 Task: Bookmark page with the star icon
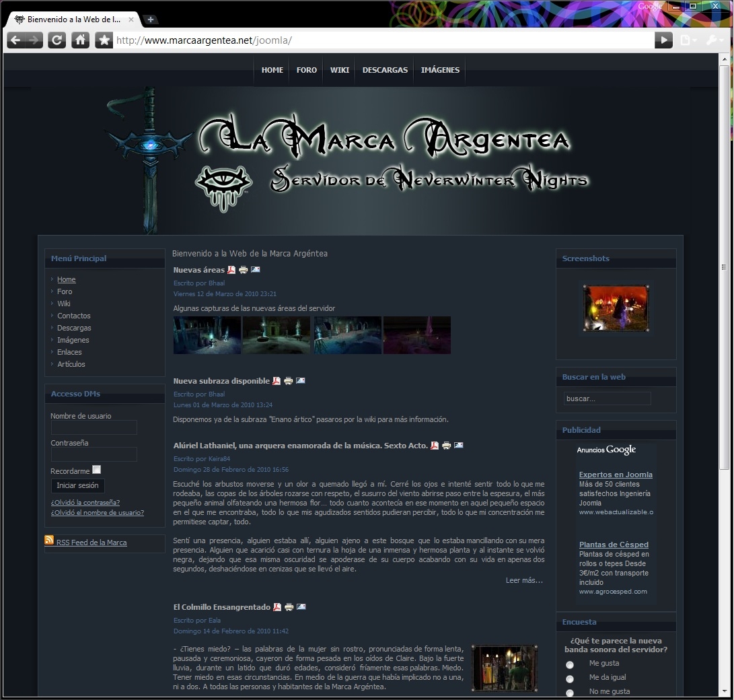(x=104, y=40)
